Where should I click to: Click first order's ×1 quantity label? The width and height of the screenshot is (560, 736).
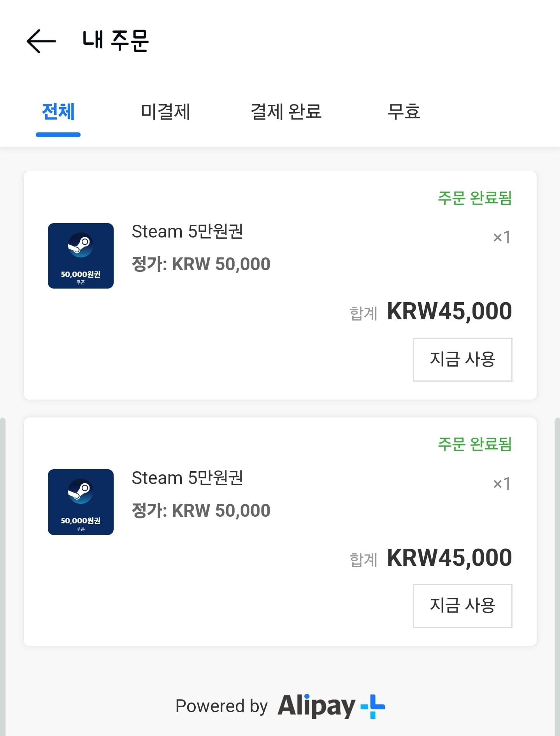click(502, 237)
